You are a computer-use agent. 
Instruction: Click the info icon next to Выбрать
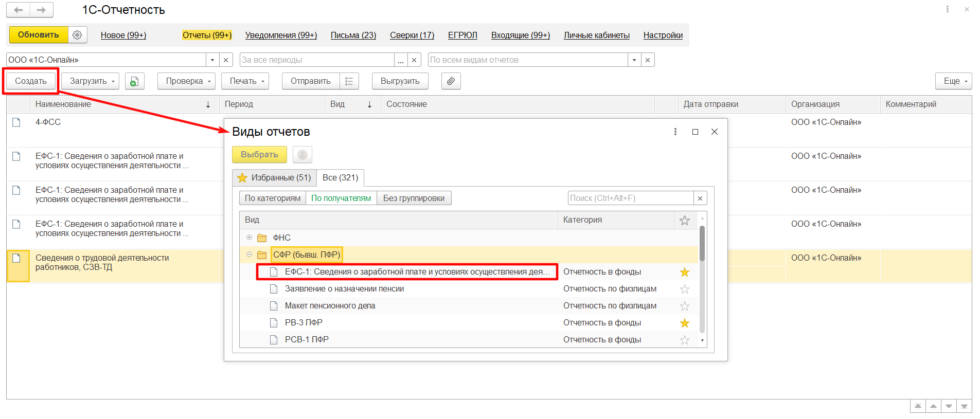click(302, 155)
